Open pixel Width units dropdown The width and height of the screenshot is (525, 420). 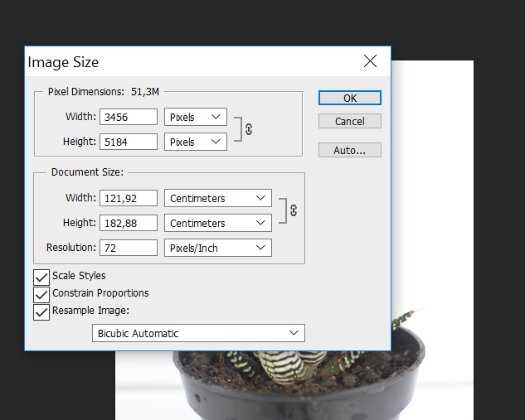coord(196,117)
